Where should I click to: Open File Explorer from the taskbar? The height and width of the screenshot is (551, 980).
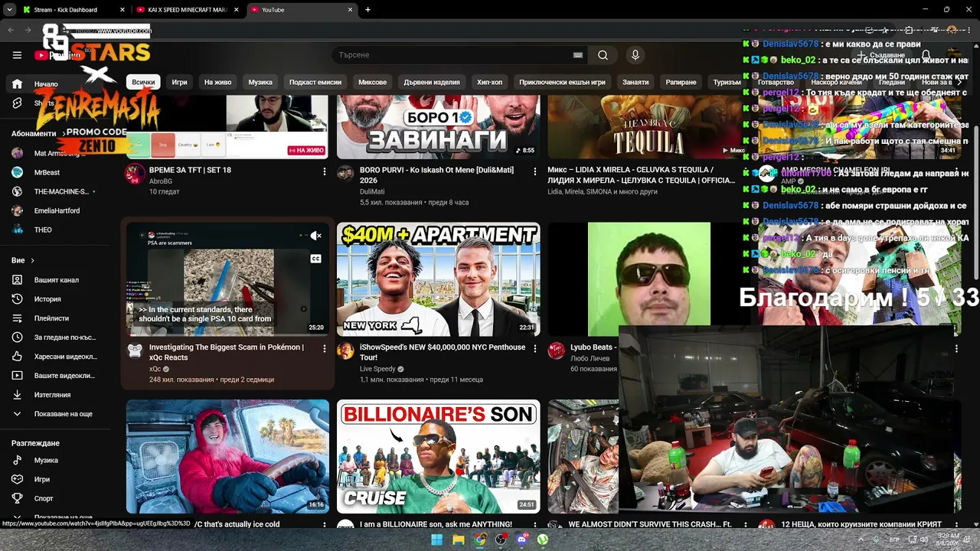tap(458, 540)
